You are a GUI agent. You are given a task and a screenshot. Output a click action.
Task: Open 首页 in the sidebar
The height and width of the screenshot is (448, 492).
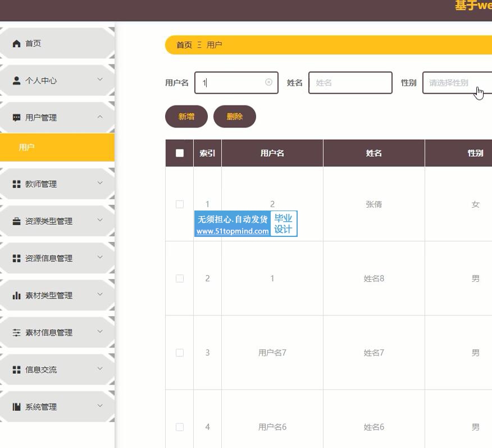pos(57,43)
